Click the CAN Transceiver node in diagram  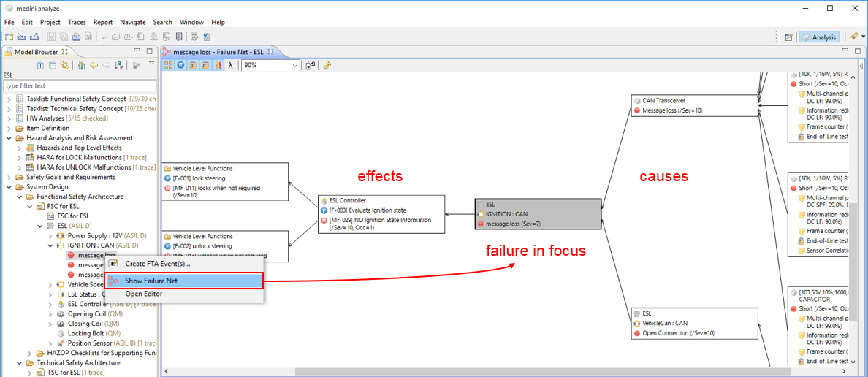click(x=694, y=105)
